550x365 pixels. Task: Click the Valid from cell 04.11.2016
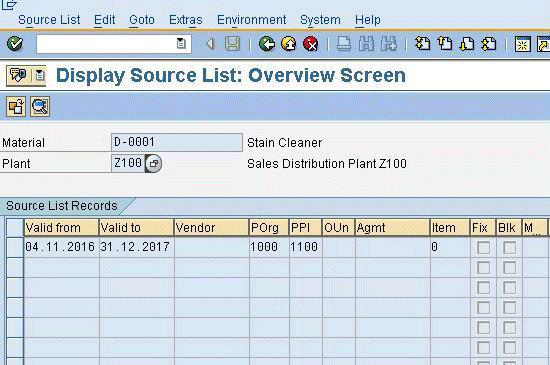point(61,247)
